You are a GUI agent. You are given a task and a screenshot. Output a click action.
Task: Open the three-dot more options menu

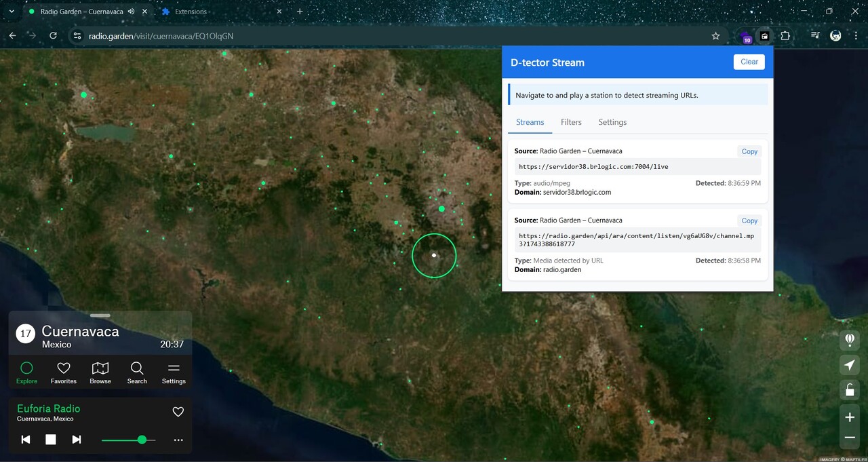tap(178, 440)
